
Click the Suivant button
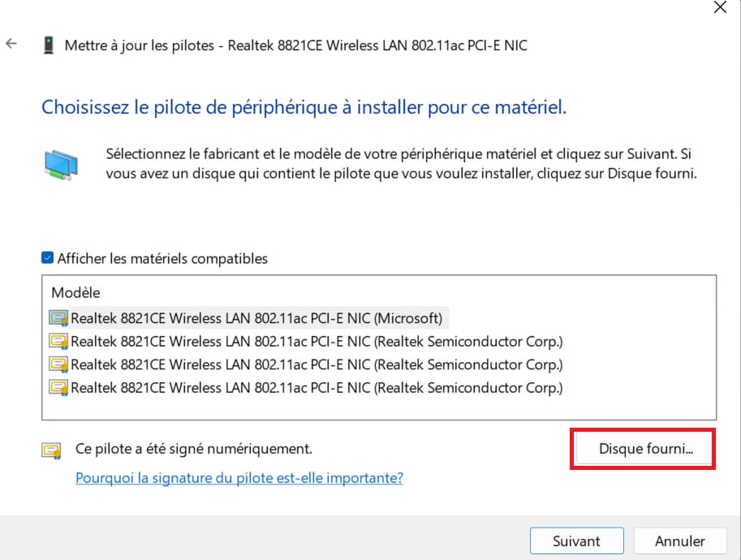pos(576,541)
